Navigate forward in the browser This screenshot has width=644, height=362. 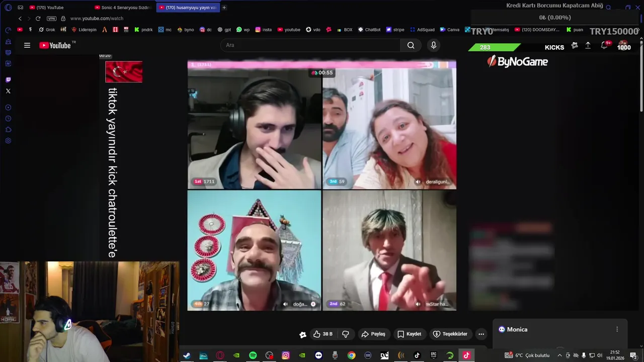click(x=29, y=19)
